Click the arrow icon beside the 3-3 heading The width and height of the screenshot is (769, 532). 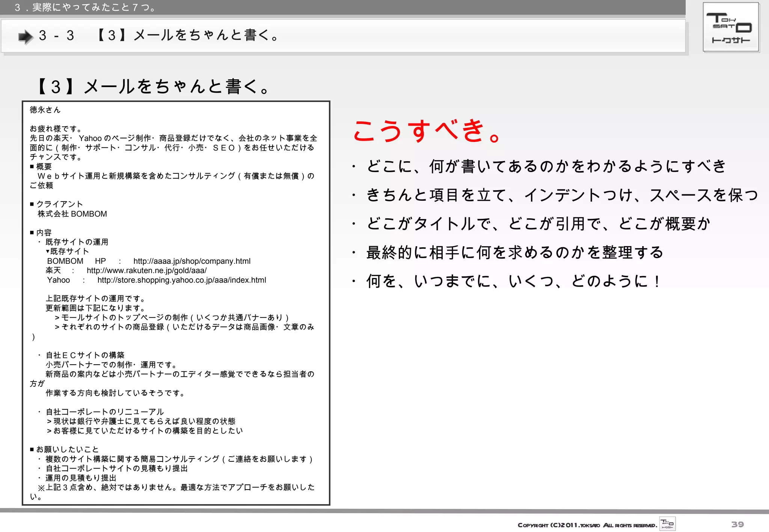coord(26,37)
